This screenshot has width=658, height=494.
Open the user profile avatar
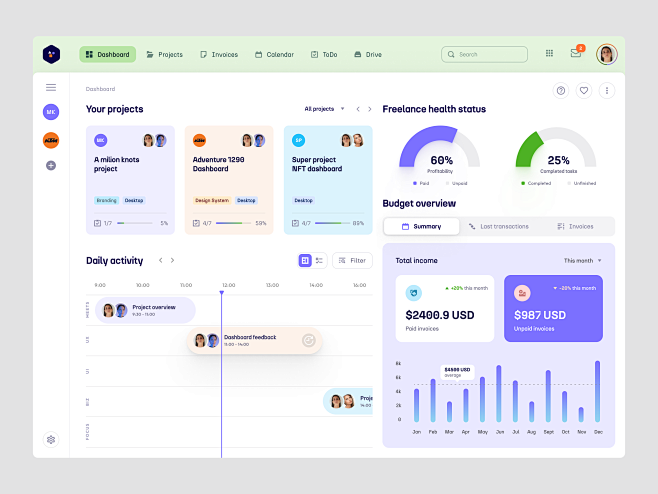click(606, 54)
